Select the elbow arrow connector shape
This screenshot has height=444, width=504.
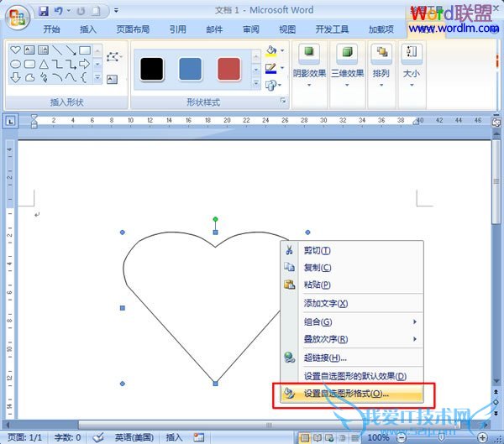point(71,64)
